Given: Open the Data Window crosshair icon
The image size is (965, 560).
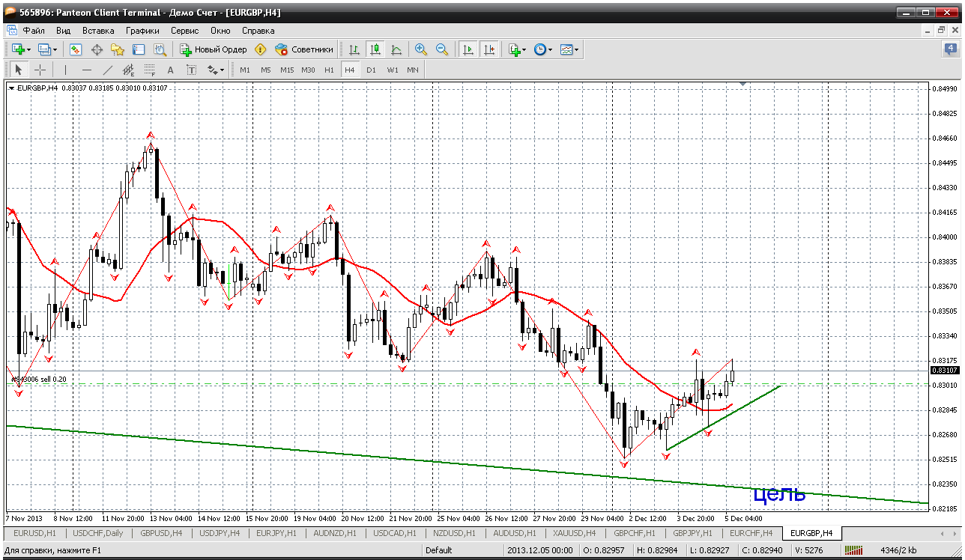Looking at the screenshot, I should [x=97, y=49].
